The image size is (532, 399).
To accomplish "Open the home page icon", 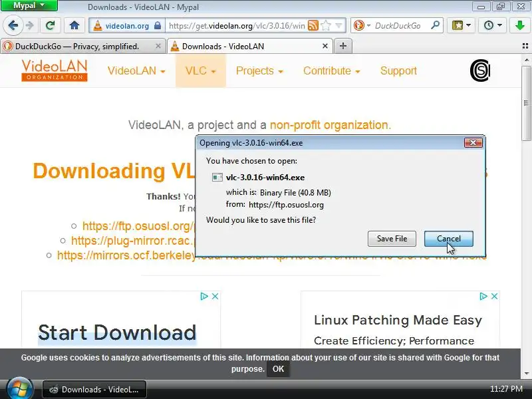I will pos(74,25).
